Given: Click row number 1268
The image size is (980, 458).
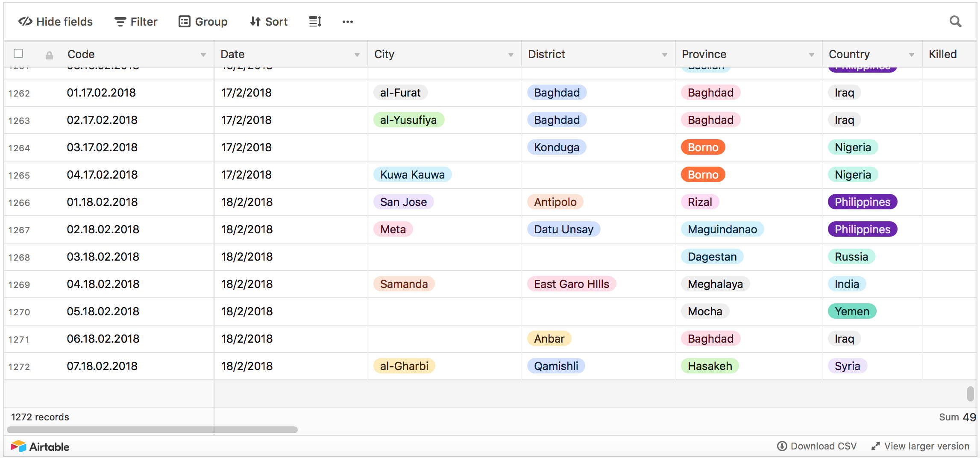Looking at the screenshot, I should [19, 258].
